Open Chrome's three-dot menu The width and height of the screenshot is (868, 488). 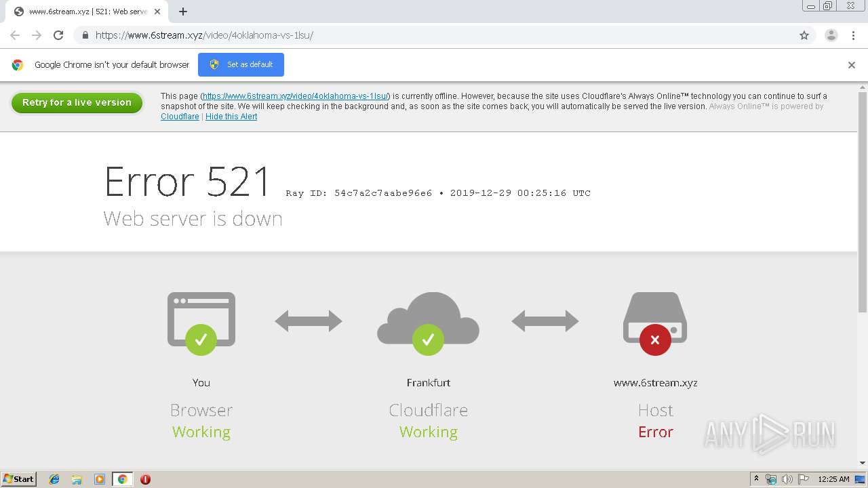[x=853, y=35]
